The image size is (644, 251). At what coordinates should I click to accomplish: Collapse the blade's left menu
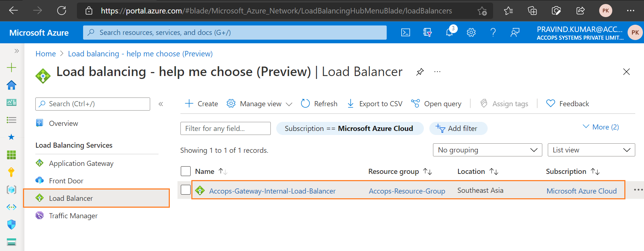coord(161,104)
